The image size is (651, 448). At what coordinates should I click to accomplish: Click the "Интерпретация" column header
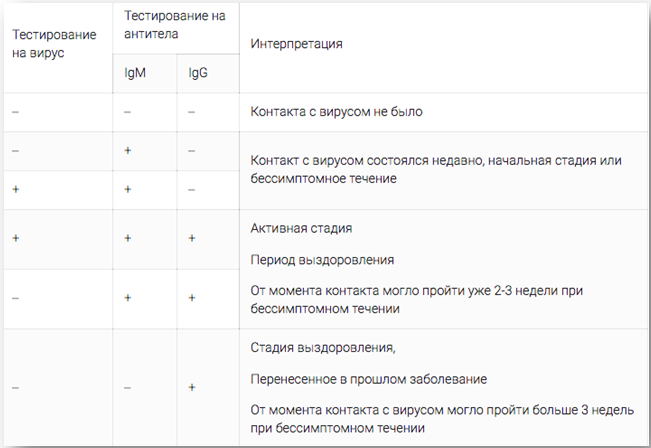click(x=296, y=44)
